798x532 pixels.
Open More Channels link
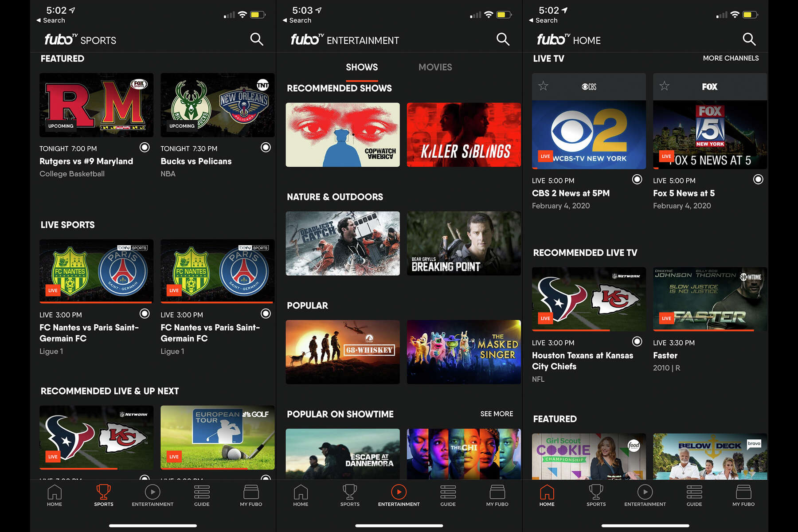click(731, 58)
